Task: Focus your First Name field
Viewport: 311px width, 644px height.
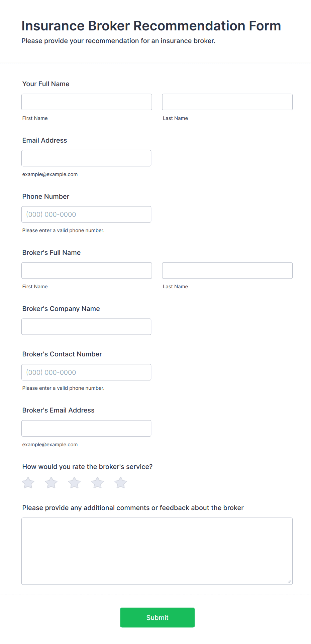Action: (87, 102)
